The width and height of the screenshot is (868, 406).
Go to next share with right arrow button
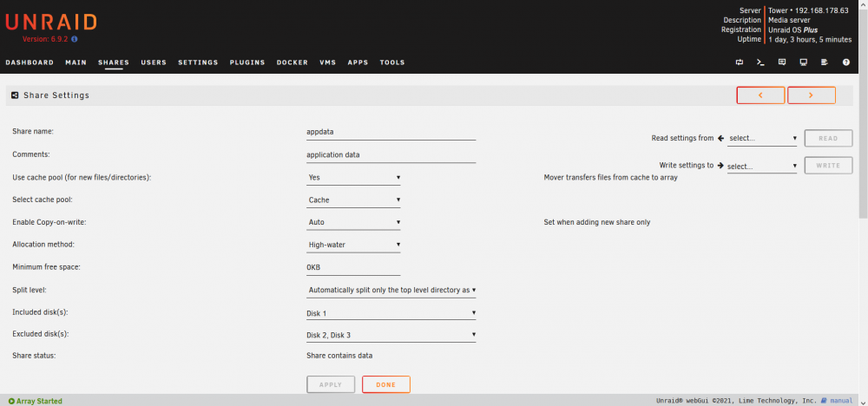(812, 95)
